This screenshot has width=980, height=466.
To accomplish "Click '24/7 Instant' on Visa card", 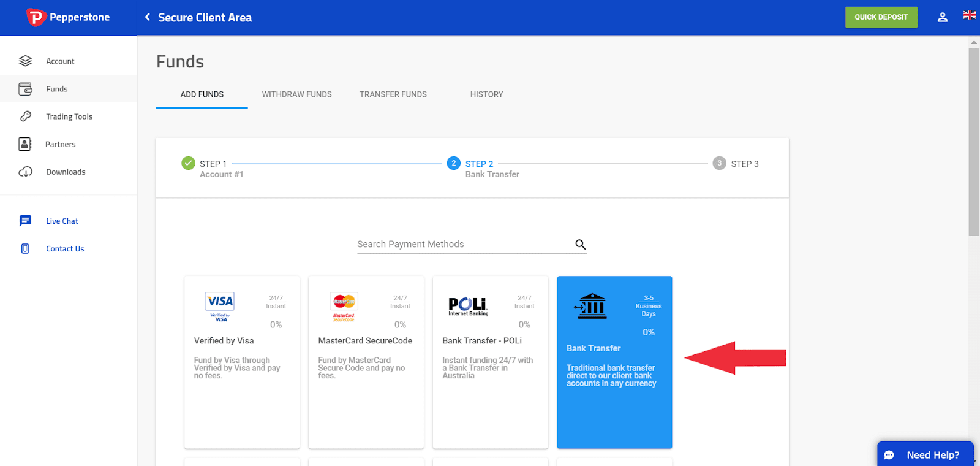I will [276, 302].
